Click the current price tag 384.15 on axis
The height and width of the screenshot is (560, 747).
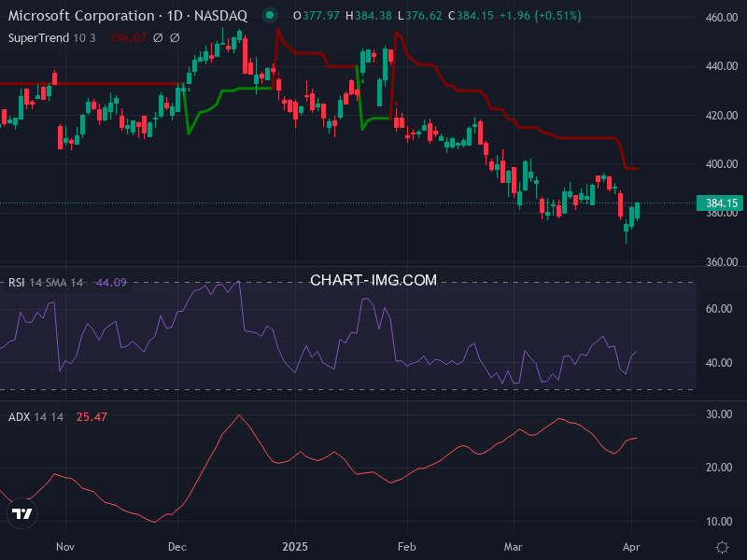(720, 203)
